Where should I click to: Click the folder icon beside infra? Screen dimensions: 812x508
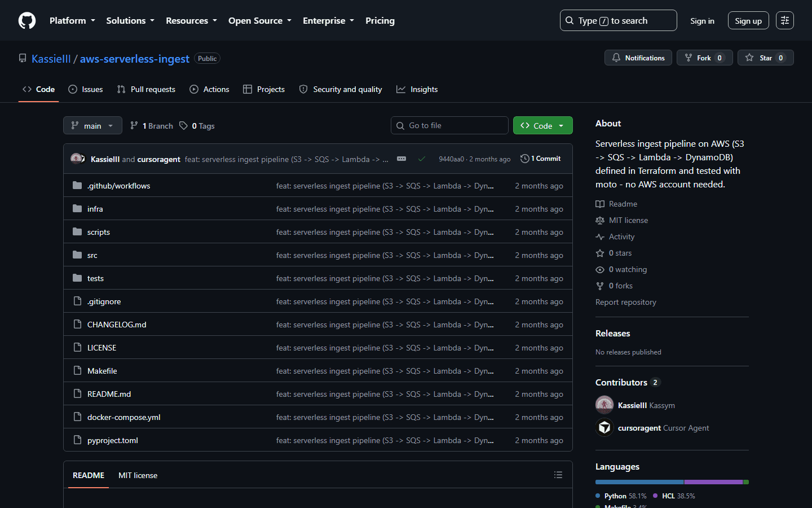click(x=77, y=209)
